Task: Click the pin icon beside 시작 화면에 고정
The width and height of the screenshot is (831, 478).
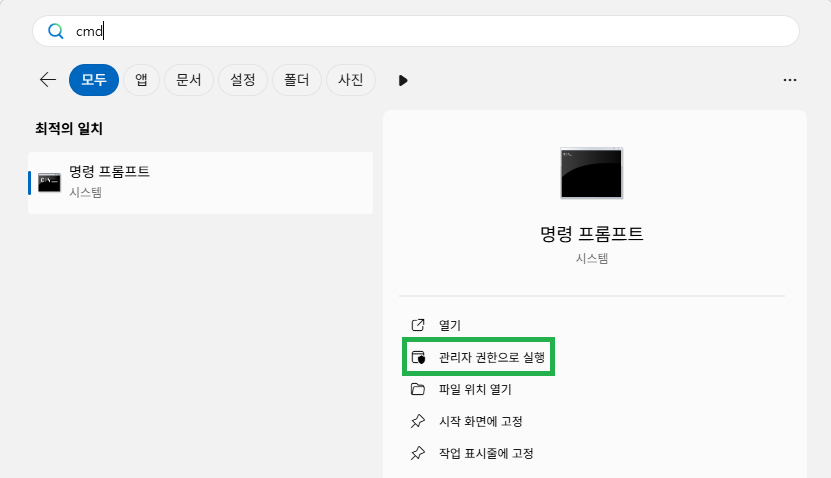Action: point(418,421)
